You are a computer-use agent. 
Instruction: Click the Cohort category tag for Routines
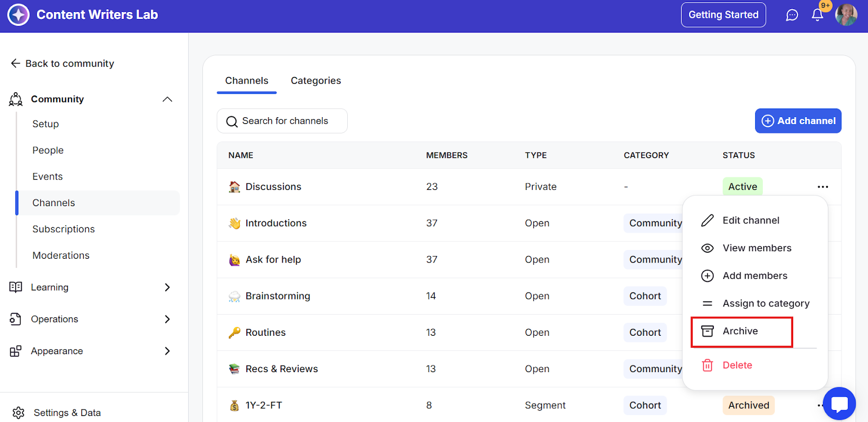point(645,333)
